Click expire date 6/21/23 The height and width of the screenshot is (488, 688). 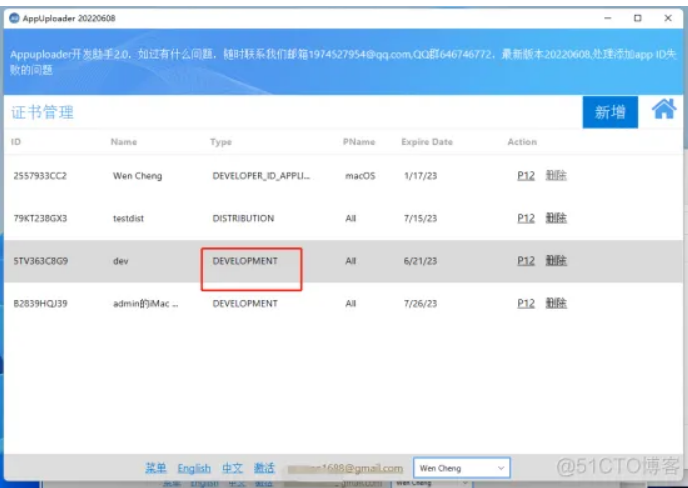pos(420,261)
